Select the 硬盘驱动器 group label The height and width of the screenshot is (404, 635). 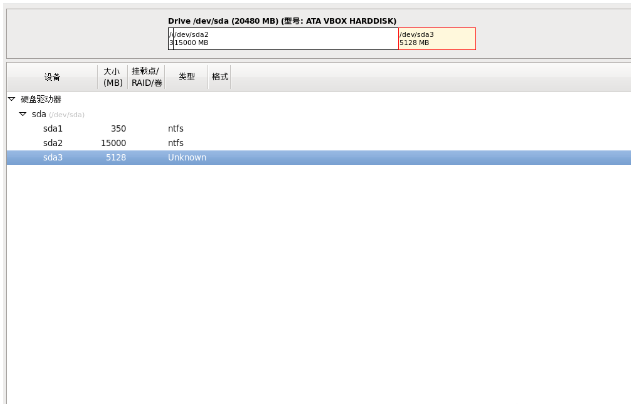coord(41,99)
